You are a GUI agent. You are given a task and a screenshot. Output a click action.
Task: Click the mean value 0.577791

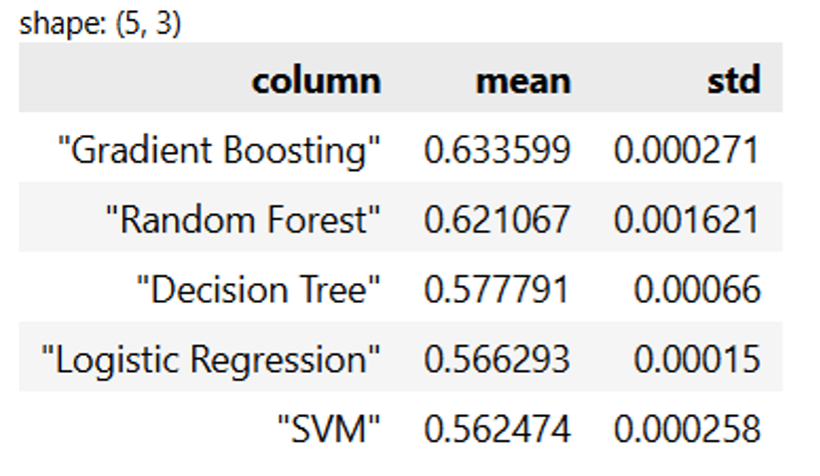click(x=497, y=290)
